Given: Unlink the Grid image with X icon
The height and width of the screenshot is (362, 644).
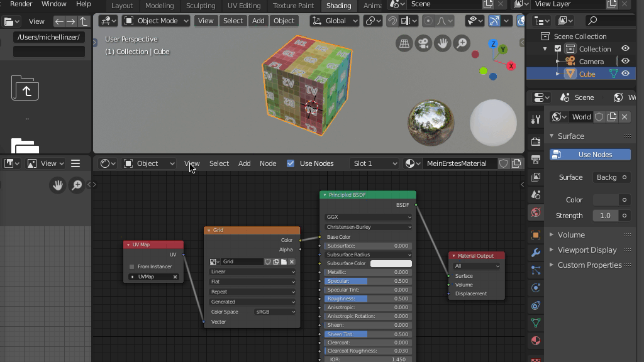Looking at the screenshot, I should 292,261.
